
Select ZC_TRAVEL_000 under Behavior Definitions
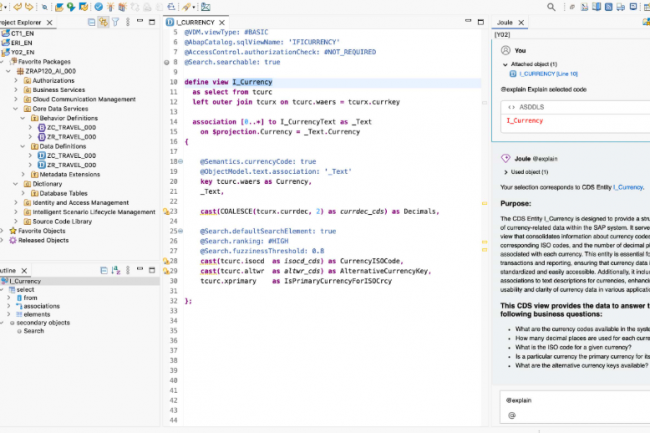point(71,128)
